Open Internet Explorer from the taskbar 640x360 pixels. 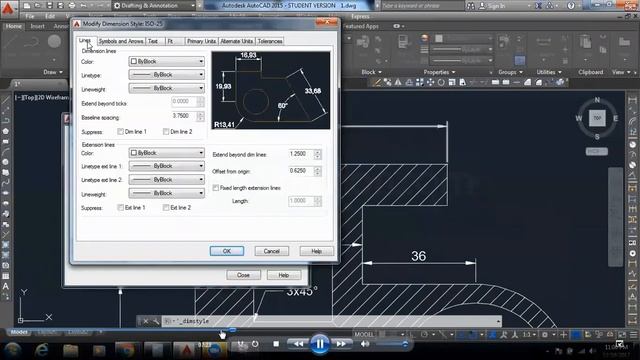pos(41,350)
